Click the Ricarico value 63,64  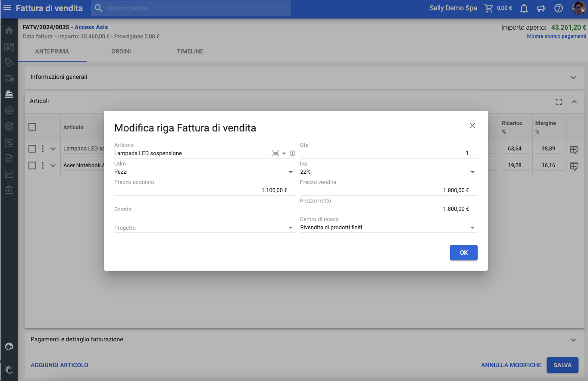515,149
